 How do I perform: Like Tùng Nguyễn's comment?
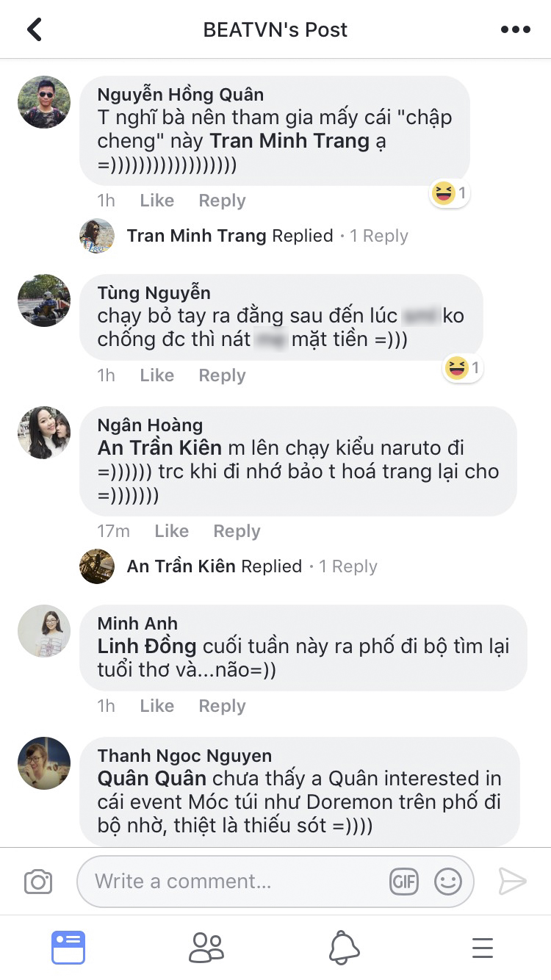tap(156, 375)
